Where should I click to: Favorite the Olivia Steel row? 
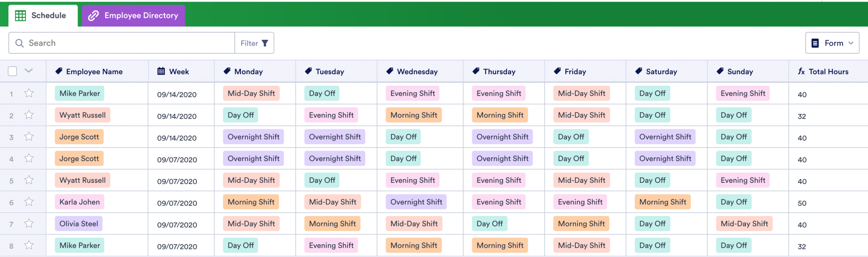[29, 223]
